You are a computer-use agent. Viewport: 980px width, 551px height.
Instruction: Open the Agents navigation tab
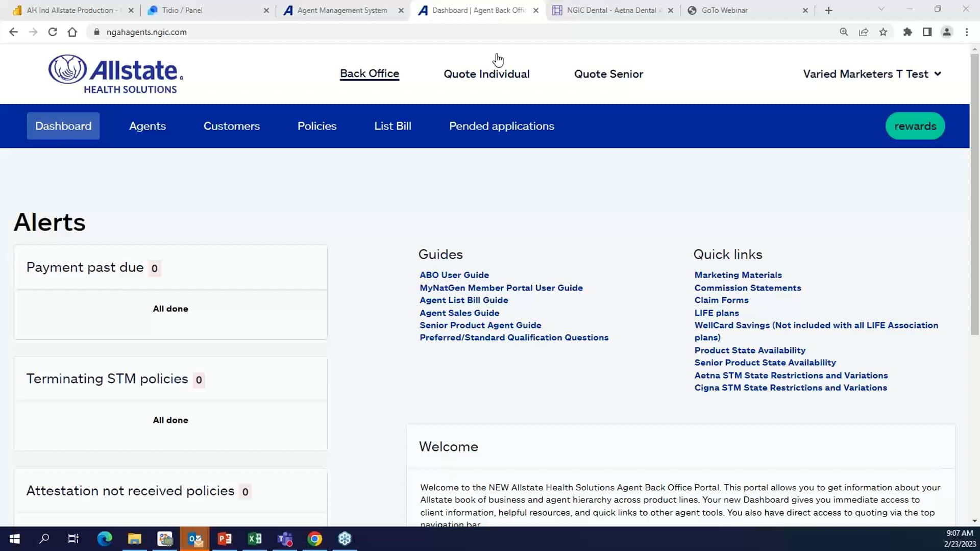click(147, 126)
